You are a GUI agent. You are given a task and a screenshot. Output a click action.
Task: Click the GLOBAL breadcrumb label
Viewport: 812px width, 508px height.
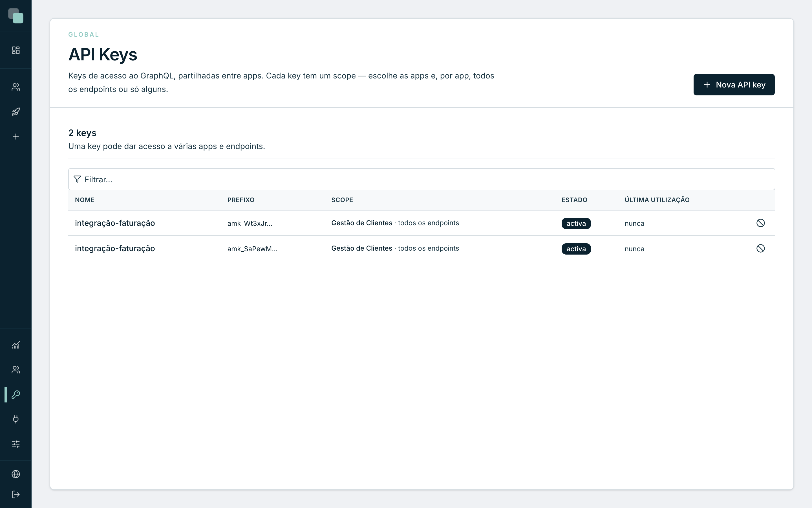83,35
